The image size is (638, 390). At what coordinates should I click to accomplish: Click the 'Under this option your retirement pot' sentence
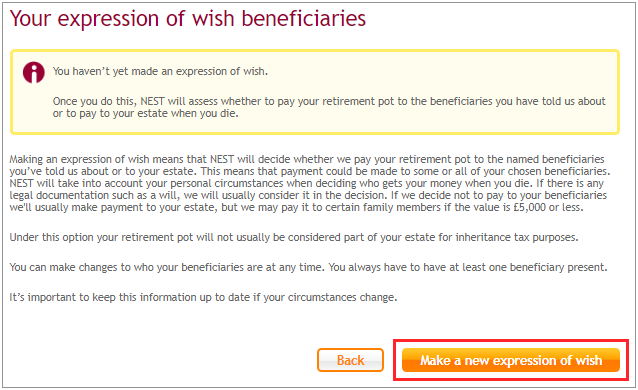(x=294, y=237)
